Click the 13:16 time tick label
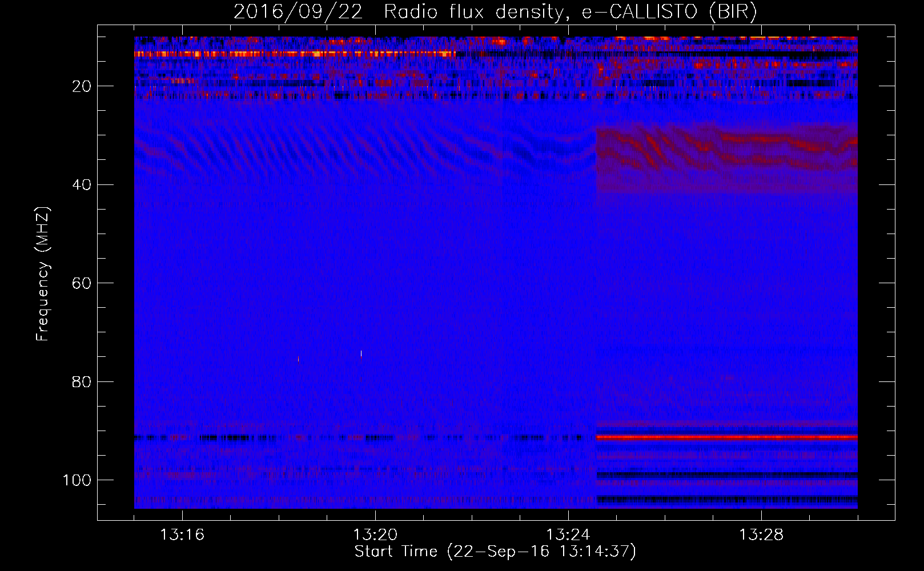Viewport: 924px width, 571px height. (182, 535)
